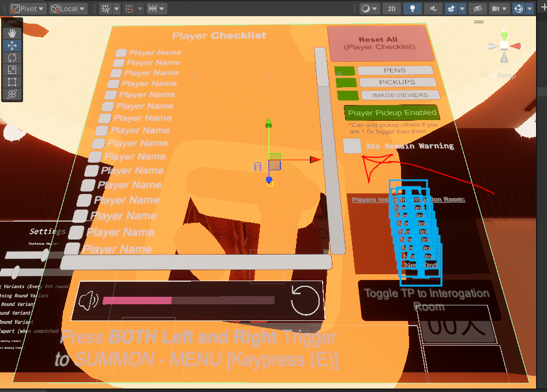Image resolution: width=547 pixels, height=392 pixels.
Task: Click Toggle TP to Interogation Room button
Action: (429, 300)
